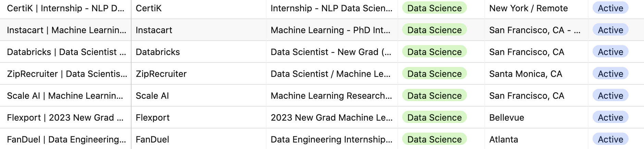Select the Bellevue location cell
The image size is (644, 149).
tap(536, 118)
